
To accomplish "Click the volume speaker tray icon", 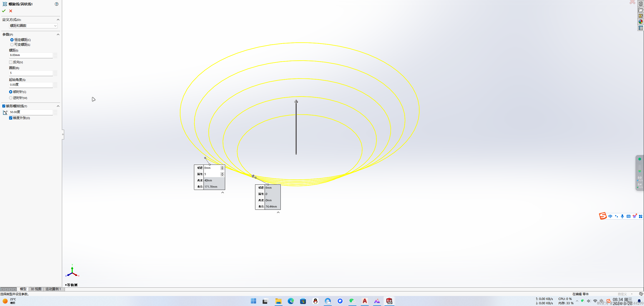I will [x=589, y=301].
